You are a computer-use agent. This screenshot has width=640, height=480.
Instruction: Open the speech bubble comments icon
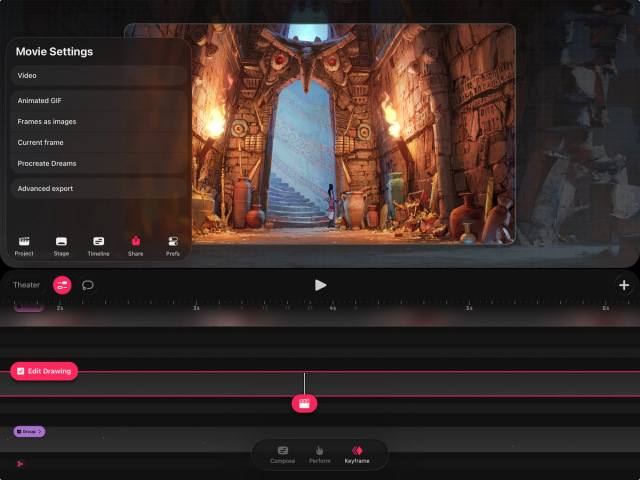[x=88, y=285]
